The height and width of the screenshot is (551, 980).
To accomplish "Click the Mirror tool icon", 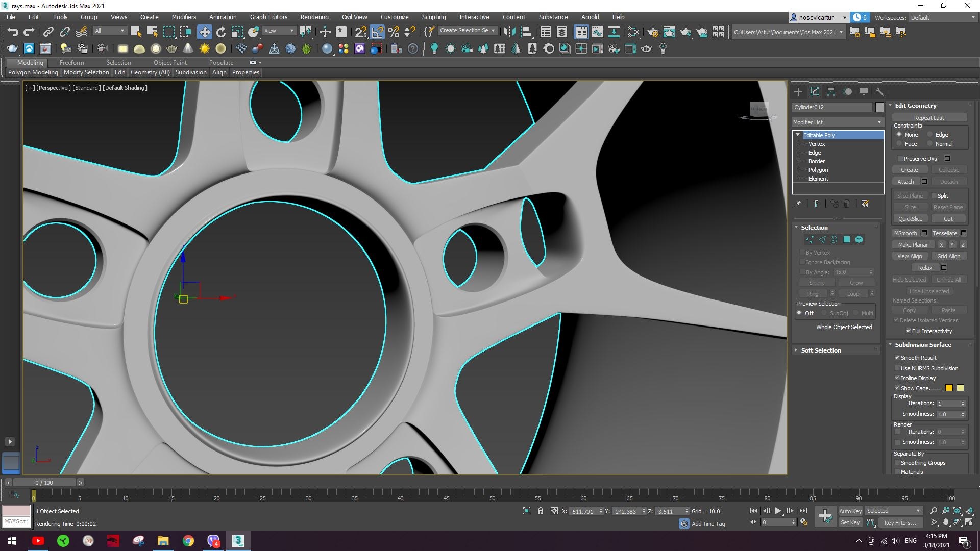I will coord(509,32).
